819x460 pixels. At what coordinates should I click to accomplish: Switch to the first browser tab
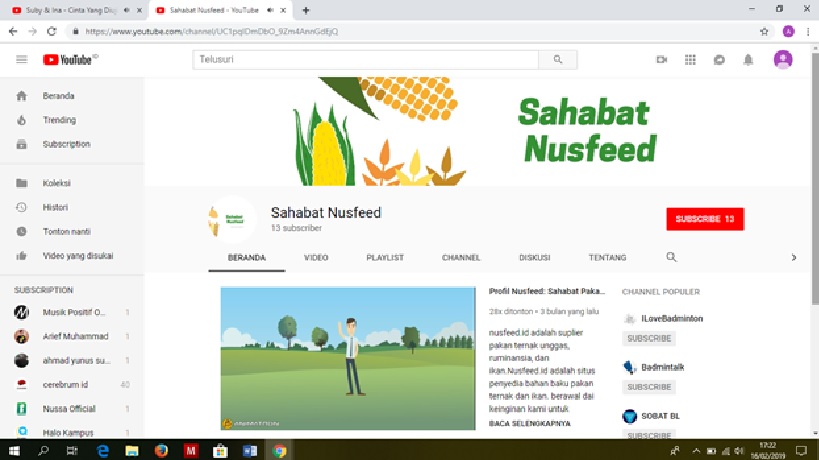[73, 10]
